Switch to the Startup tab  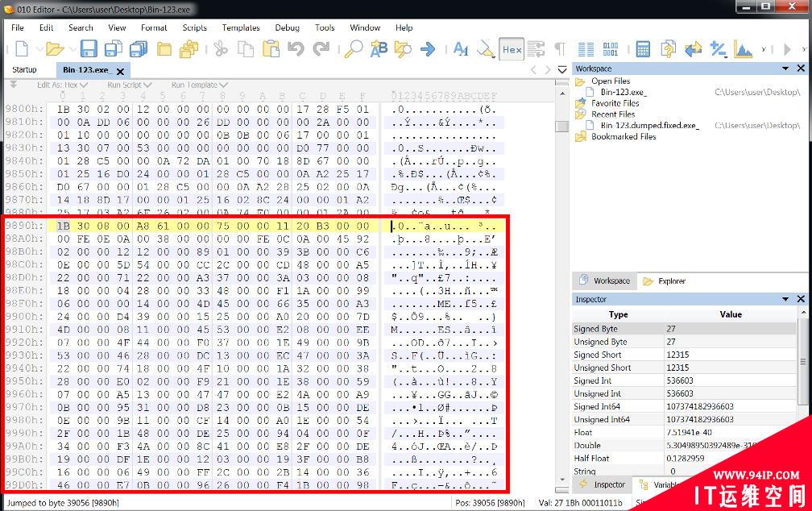24,69
